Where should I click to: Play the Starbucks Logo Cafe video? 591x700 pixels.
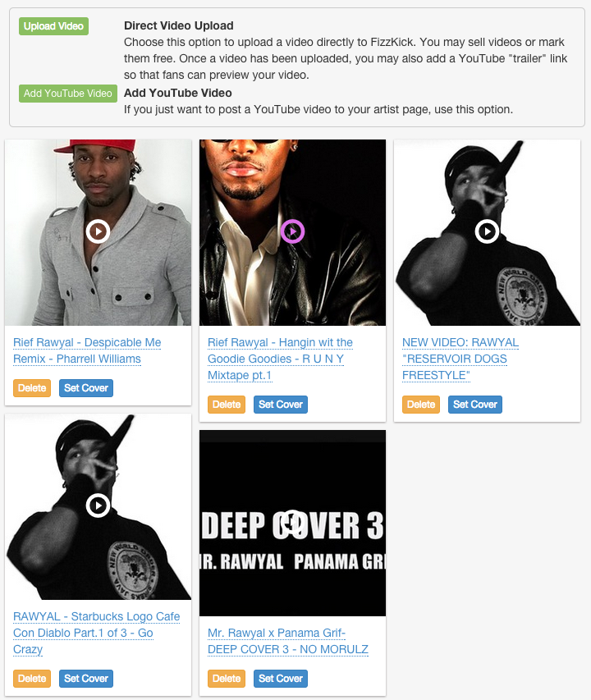coord(98,506)
